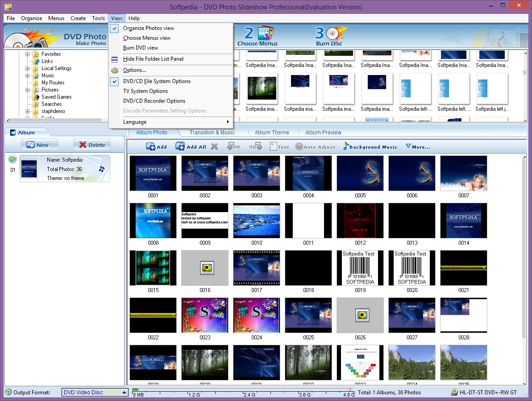Click the Add photo icon button
532x401 pixels.
[156, 146]
